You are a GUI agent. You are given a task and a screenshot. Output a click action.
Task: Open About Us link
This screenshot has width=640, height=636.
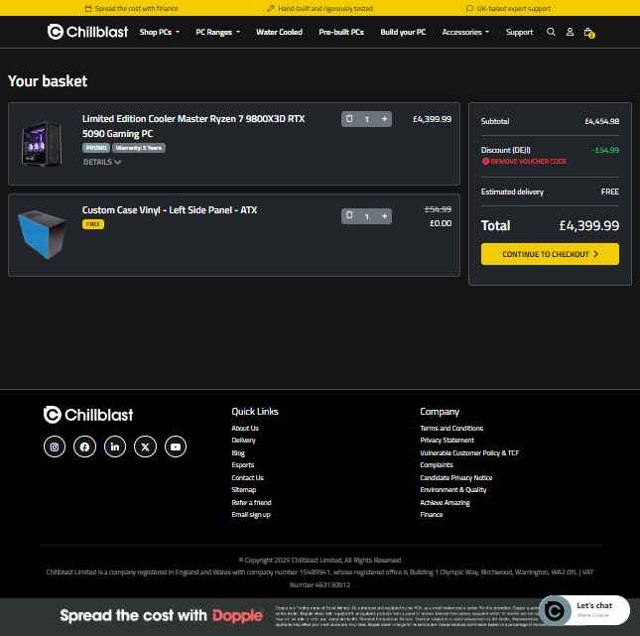point(245,428)
